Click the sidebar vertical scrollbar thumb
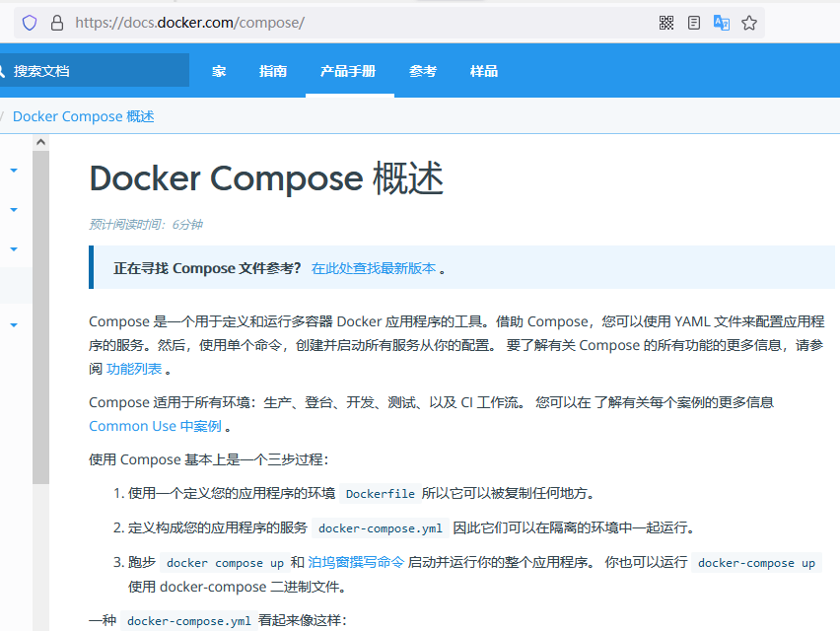The height and width of the screenshot is (631, 840). (40, 317)
